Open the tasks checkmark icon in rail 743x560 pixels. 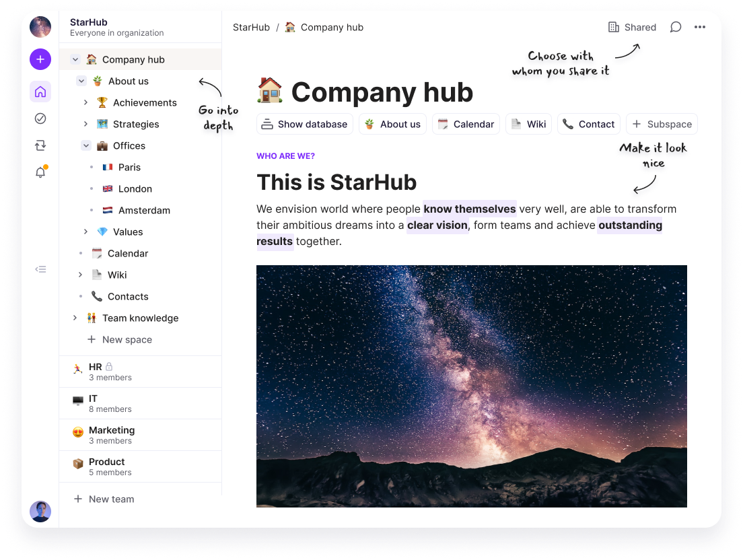pyautogui.click(x=40, y=118)
